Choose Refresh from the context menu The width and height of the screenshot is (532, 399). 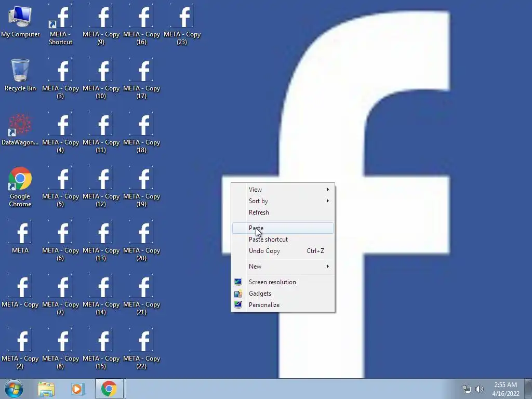click(x=283, y=212)
